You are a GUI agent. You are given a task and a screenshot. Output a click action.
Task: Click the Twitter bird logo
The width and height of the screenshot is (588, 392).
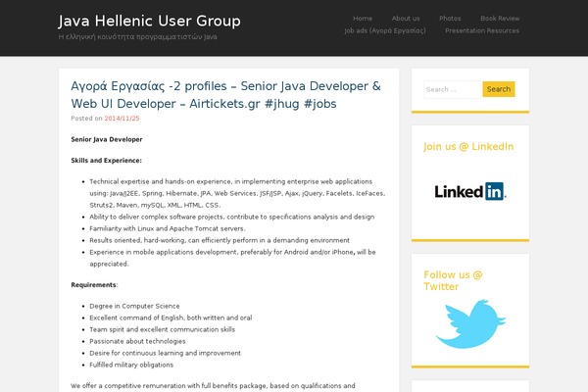click(x=470, y=323)
